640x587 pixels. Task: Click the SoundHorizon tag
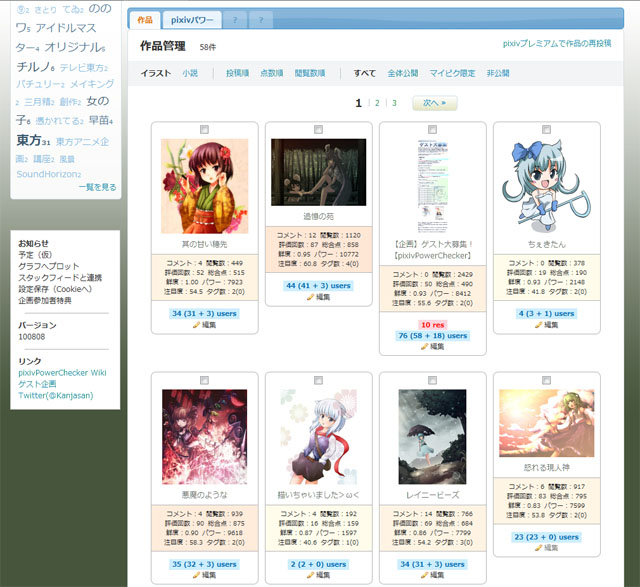click(49, 174)
